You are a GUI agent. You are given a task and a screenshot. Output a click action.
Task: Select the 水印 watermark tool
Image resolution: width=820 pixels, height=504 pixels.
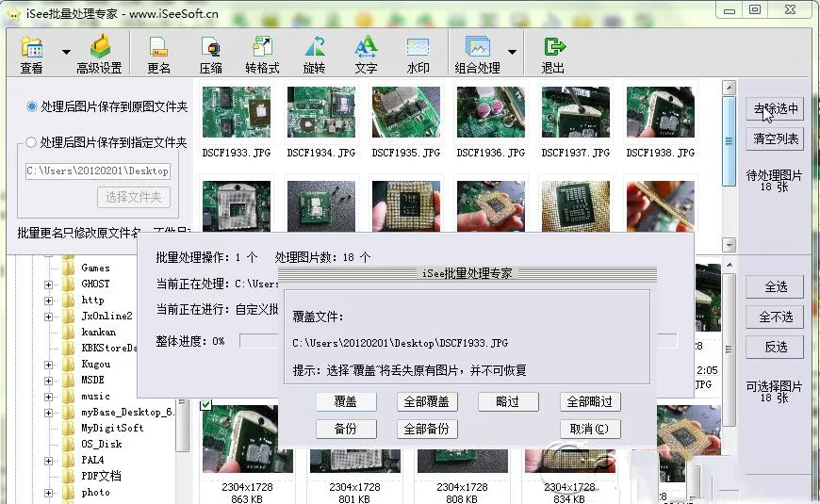pyautogui.click(x=418, y=55)
